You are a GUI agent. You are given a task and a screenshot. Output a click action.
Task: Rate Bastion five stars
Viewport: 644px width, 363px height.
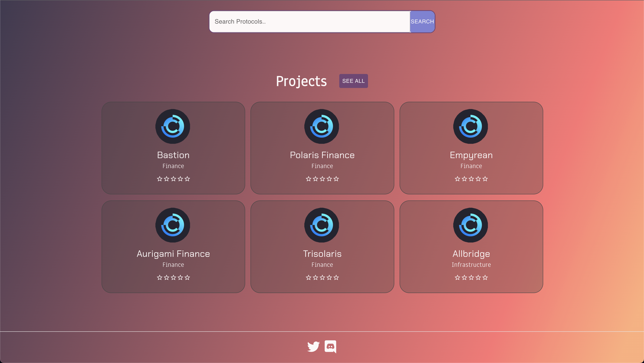click(x=187, y=179)
